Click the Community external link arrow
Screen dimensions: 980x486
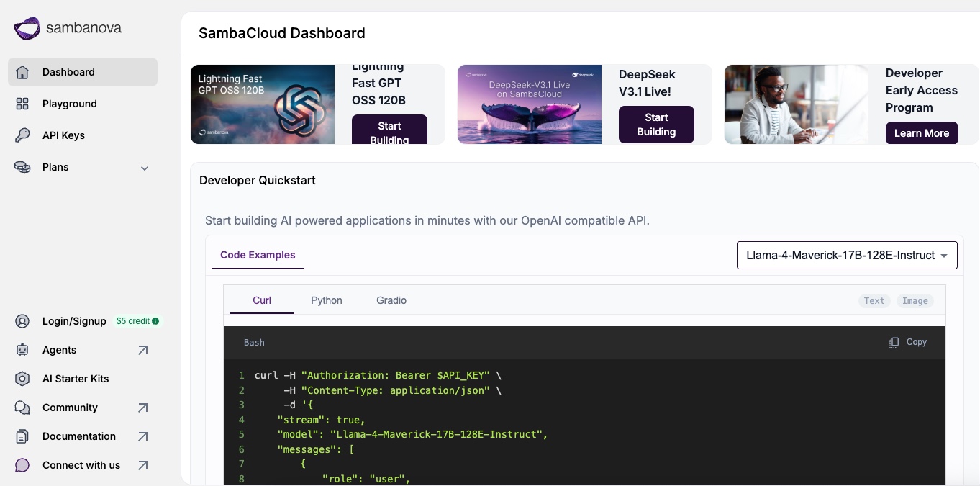(x=142, y=408)
